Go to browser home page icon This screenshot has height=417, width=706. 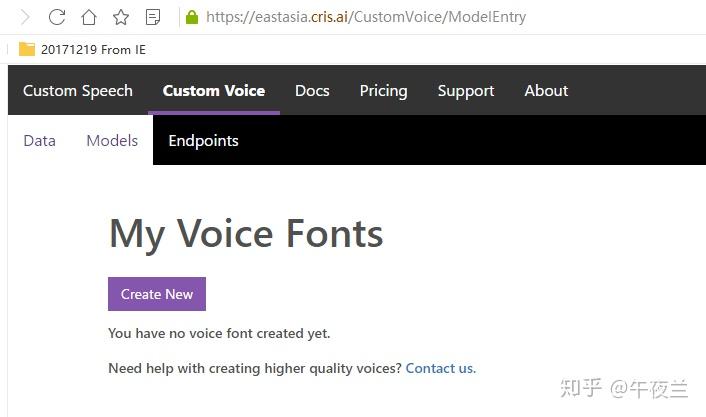coord(89,17)
